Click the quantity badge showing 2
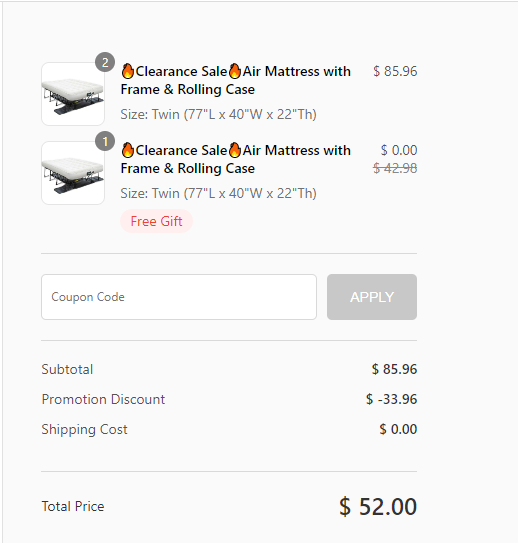The height and width of the screenshot is (543, 518). pos(105,62)
